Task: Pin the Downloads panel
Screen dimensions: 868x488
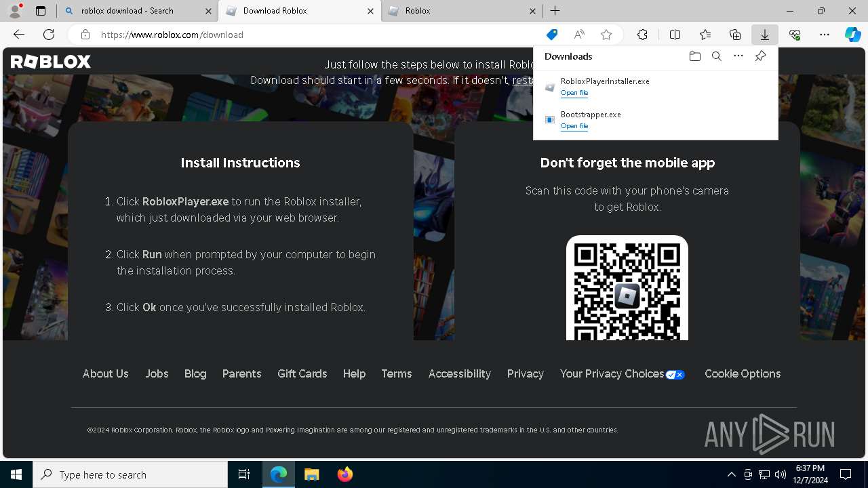Action: tap(761, 56)
